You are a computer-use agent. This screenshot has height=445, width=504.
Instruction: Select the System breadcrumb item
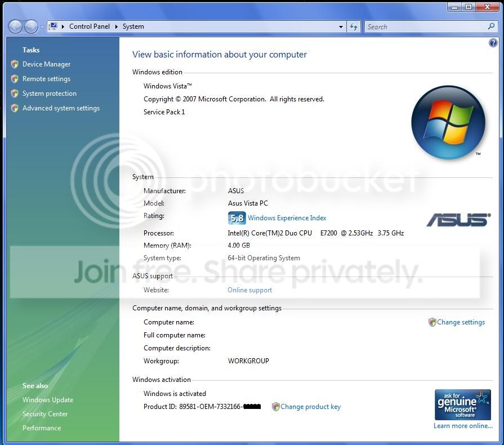coord(133,26)
